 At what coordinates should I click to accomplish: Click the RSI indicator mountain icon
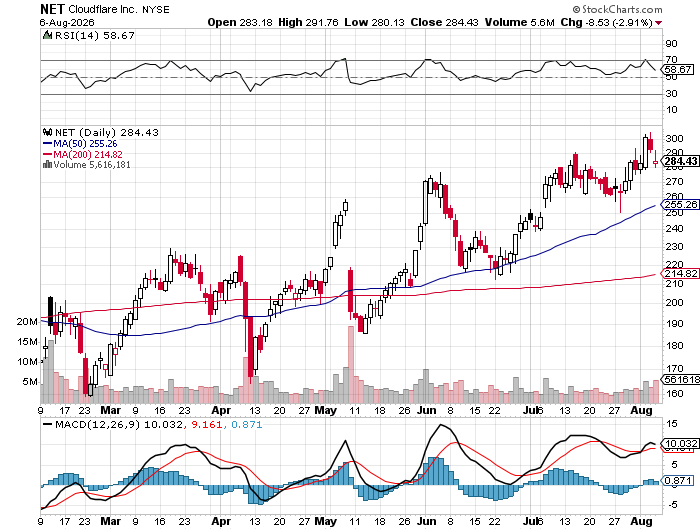47,35
